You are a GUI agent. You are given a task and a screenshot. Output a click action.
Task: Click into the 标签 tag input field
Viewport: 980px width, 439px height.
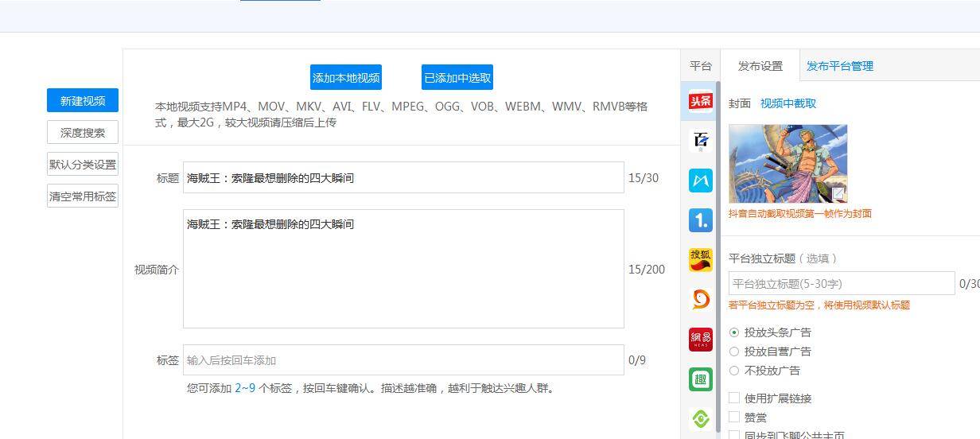tap(403, 360)
